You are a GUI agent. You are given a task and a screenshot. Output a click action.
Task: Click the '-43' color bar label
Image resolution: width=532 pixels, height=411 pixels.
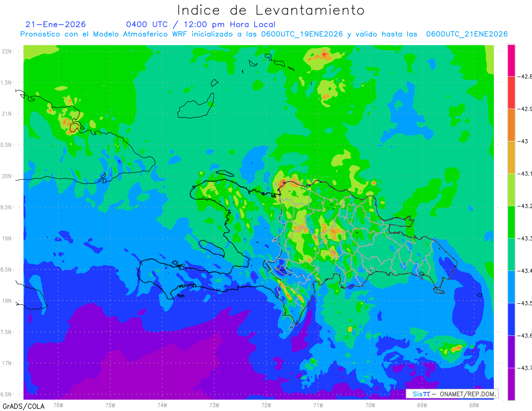[x=523, y=141]
